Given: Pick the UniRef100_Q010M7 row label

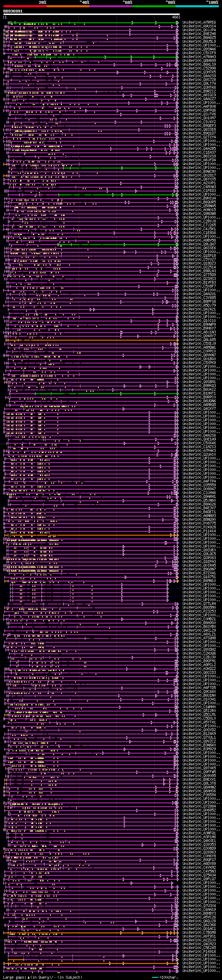Looking at the screenshot, I should 199,118.
